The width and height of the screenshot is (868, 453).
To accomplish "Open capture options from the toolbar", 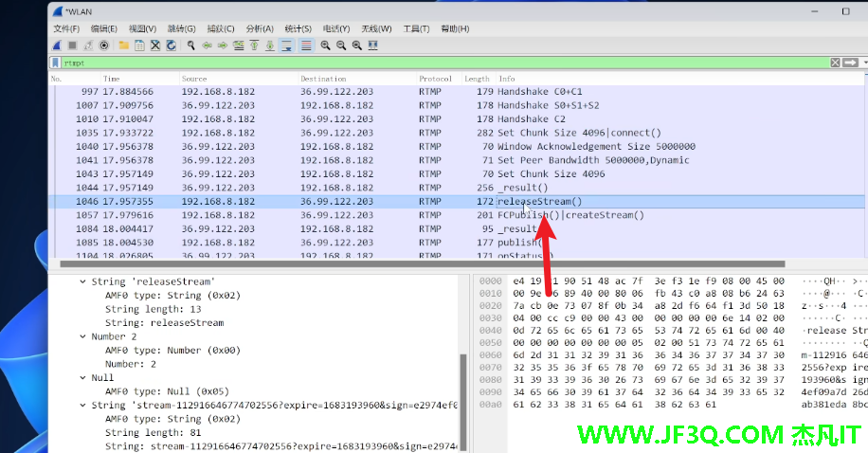I will pos(103,45).
